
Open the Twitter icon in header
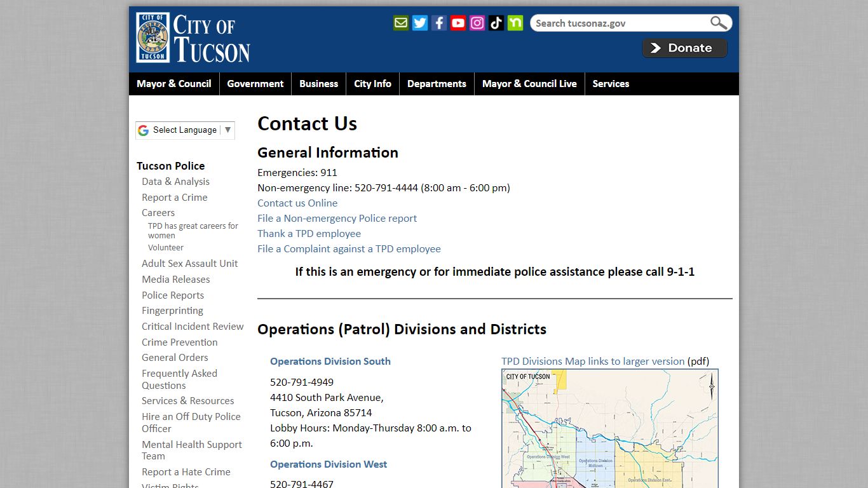(x=420, y=23)
